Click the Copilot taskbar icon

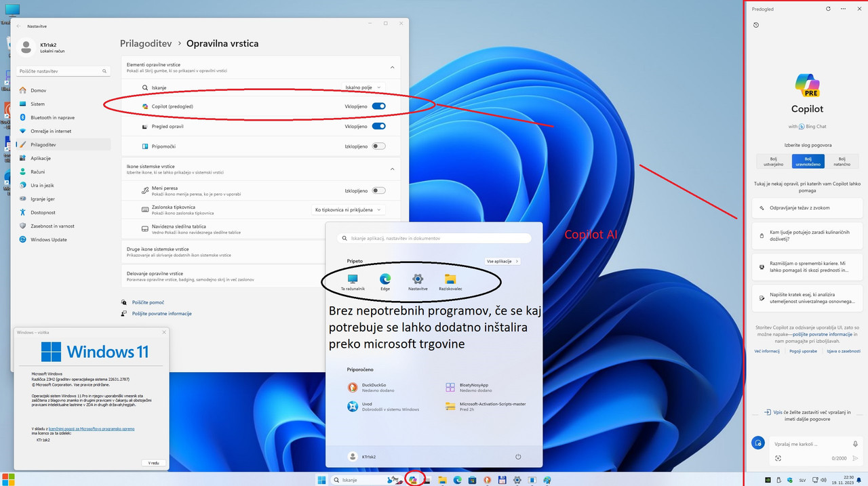(413, 480)
